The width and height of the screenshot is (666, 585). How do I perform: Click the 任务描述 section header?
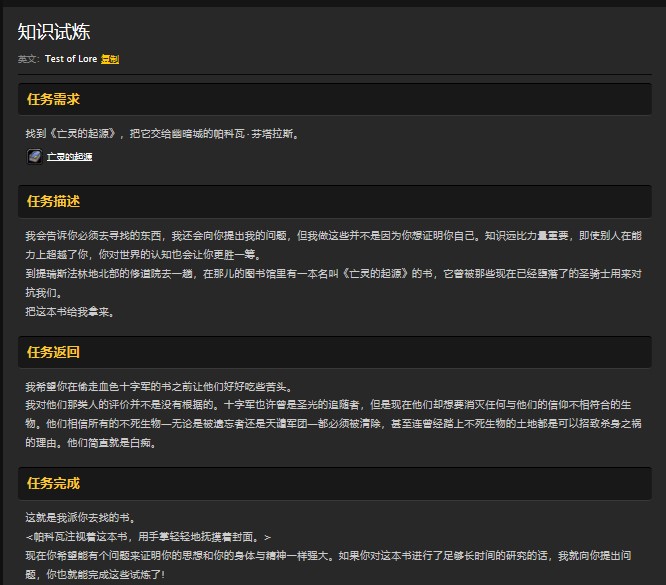(54, 202)
